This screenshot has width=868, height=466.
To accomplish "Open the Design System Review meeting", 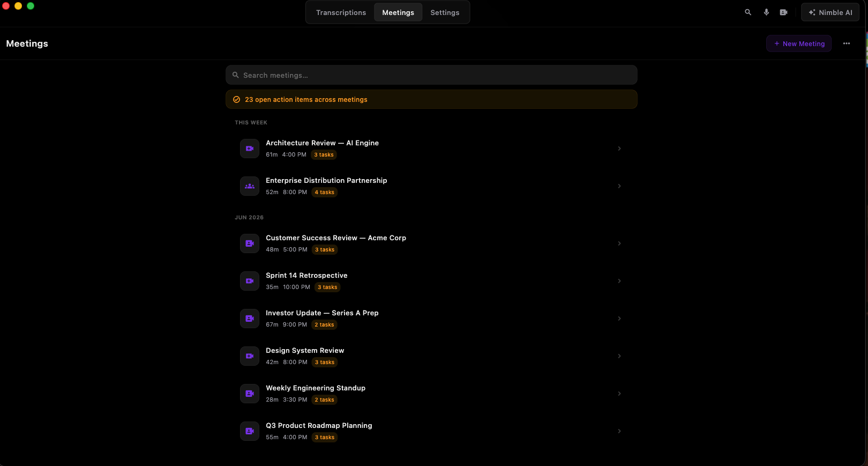I will (431, 356).
